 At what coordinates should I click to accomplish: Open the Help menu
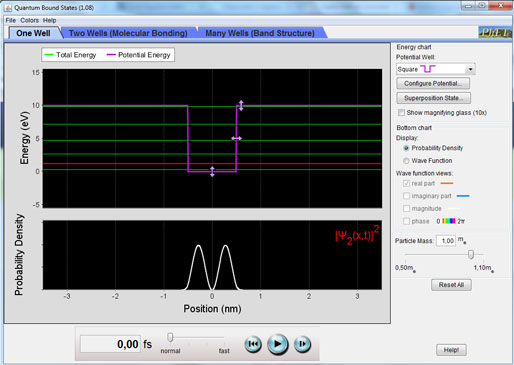tap(49, 20)
